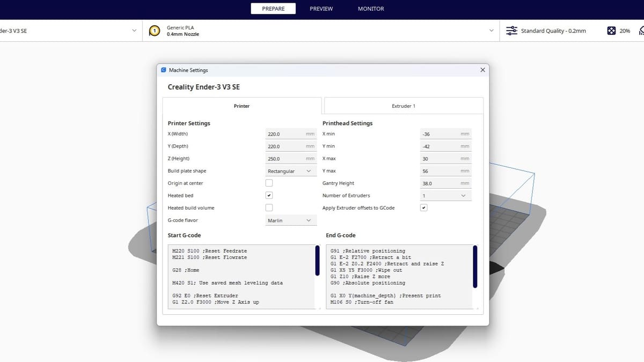Click the Start G-code scrollbar
This screenshot has width=644, height=362.
317,261
